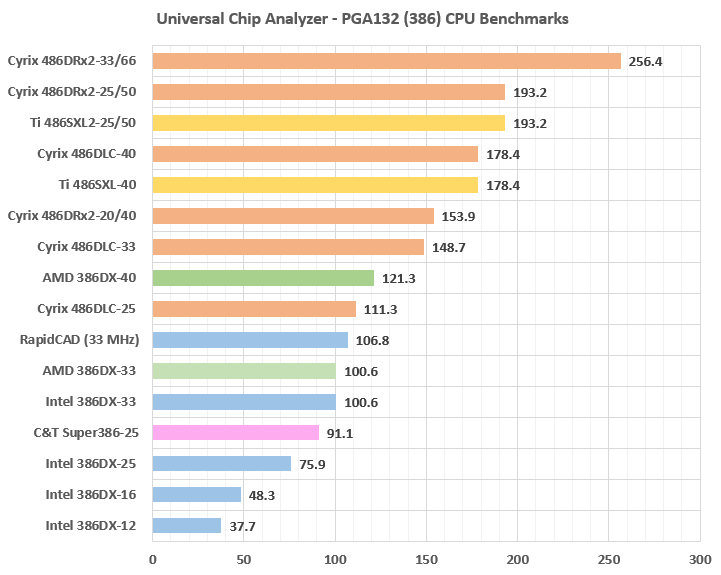
Task: Select the 178.4 value beside Cyrix 486DLC-40
Action: click(x=503, y=155)
